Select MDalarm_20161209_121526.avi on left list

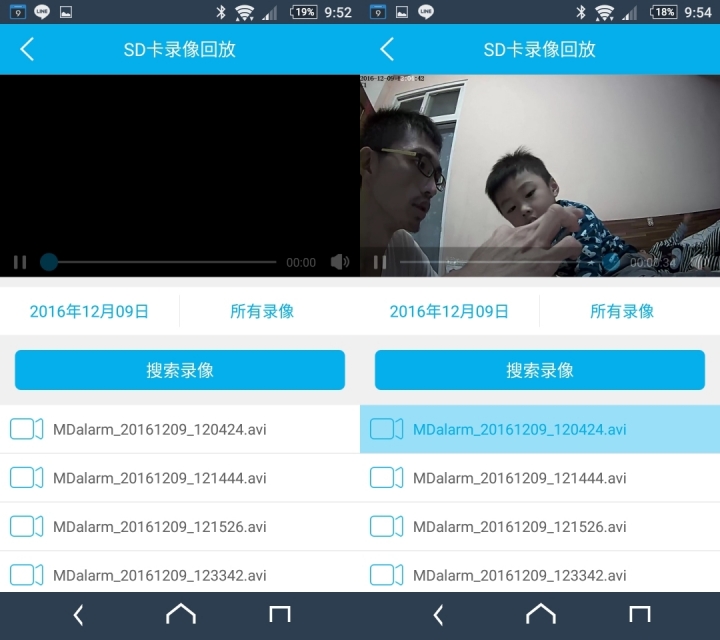180,527
